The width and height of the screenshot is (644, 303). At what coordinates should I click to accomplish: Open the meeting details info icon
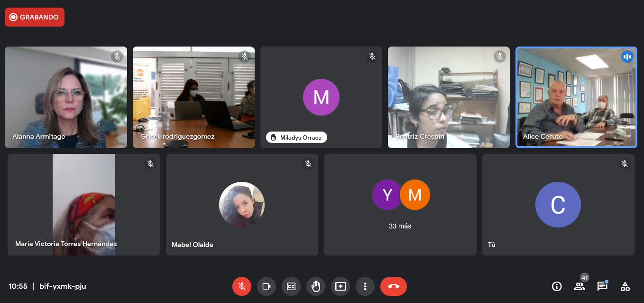tap(557, 286)
